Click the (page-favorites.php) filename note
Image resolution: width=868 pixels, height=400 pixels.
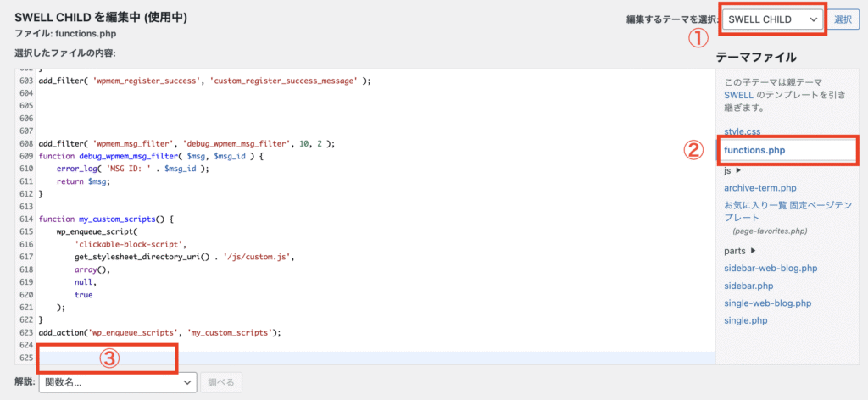pos(770,231)
